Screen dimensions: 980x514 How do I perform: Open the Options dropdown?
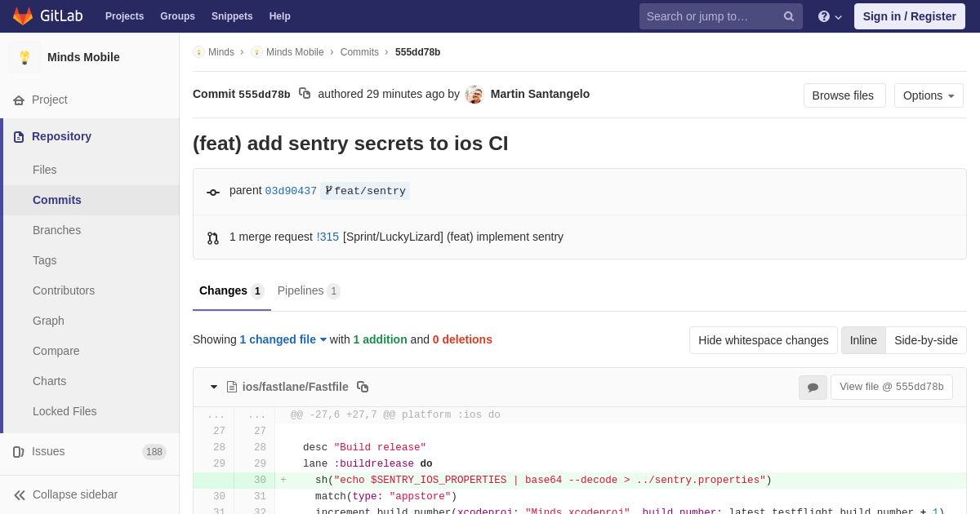(929, 95)
